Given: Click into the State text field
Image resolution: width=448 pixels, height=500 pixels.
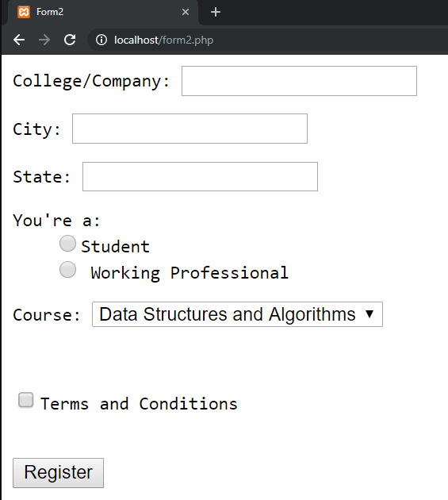Looking at the screenshot, I should tap(200, 177).
